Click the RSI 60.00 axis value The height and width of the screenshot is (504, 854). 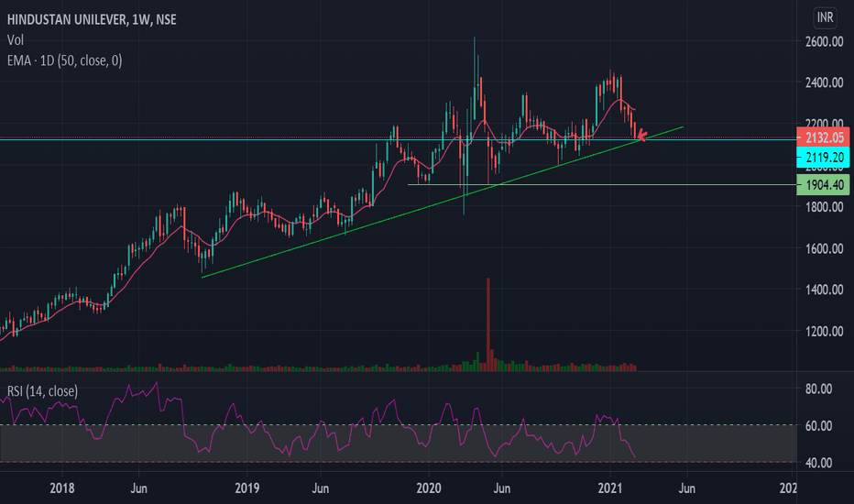(818, 425)
